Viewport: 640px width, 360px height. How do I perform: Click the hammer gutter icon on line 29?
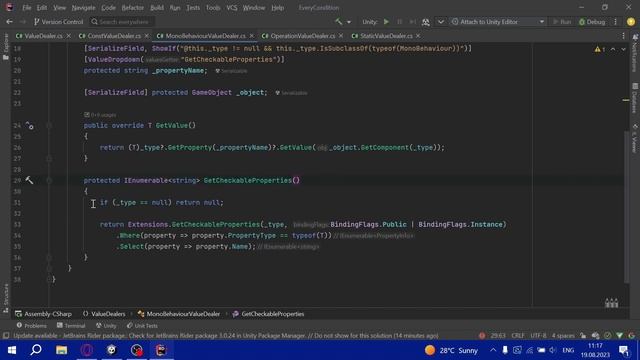point(29,180)
